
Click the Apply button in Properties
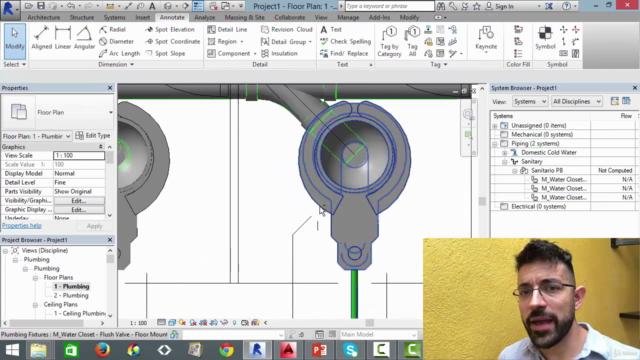pos(94,226)
